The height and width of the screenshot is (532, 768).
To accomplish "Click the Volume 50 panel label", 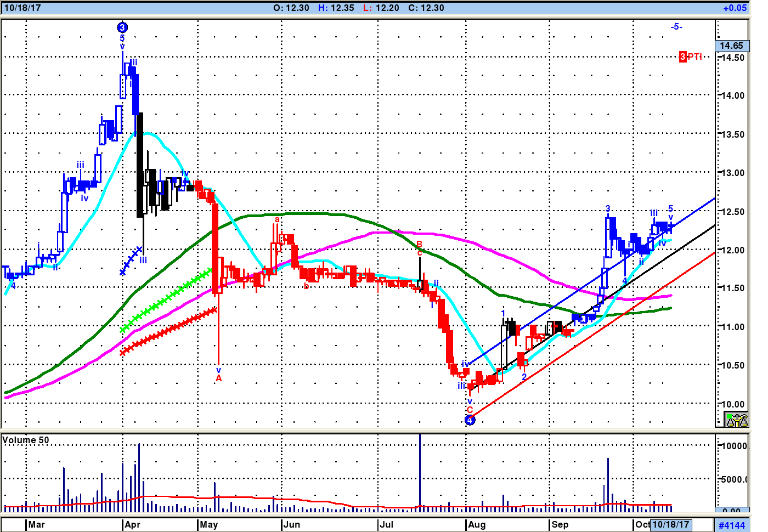I will coord(26,440).
